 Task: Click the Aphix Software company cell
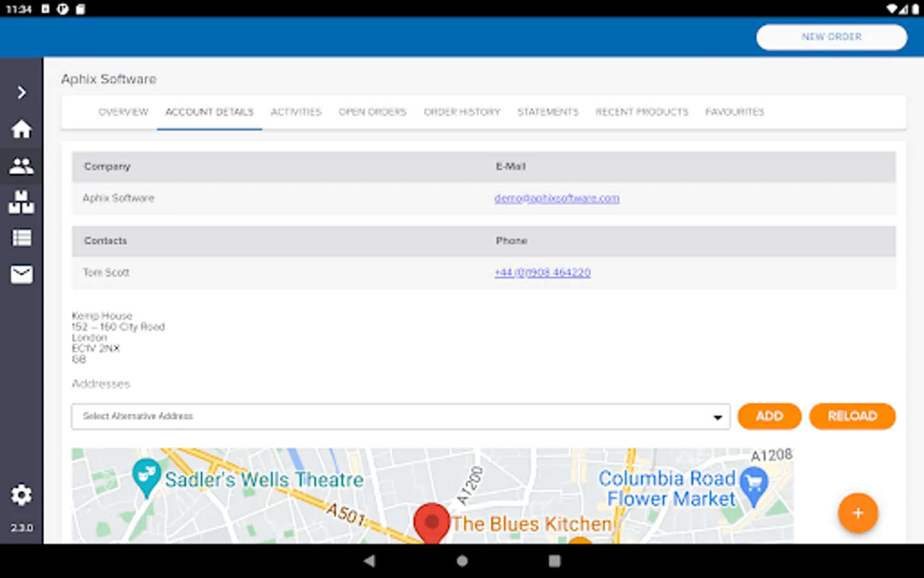[x=118, y=198]
